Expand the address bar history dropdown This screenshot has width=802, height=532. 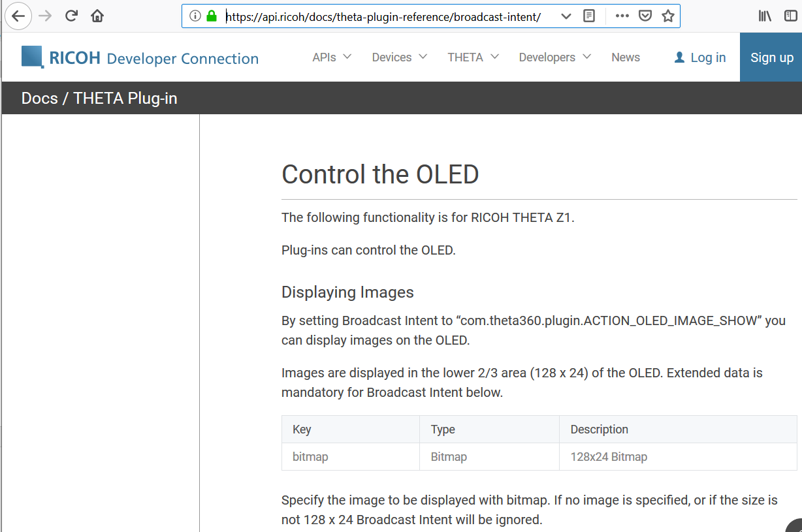566,16
